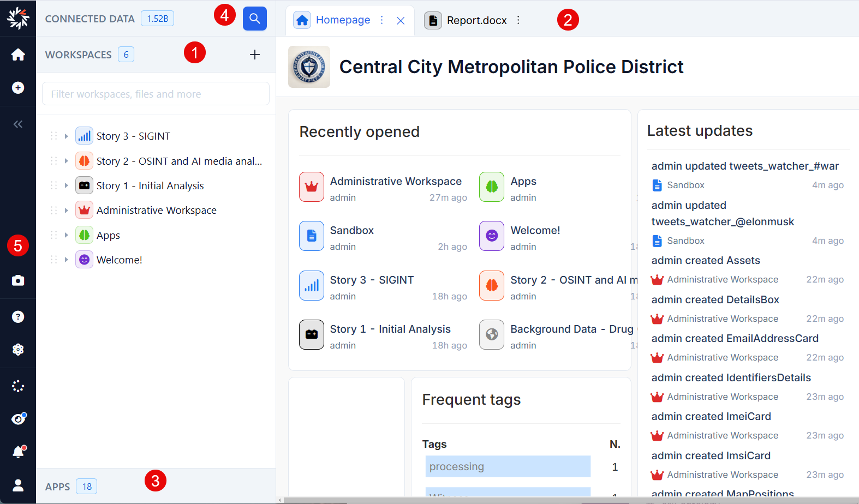Viewport: 859px width, 504px height.
Task: Open notifications bell icon
Action: [18, 452]
